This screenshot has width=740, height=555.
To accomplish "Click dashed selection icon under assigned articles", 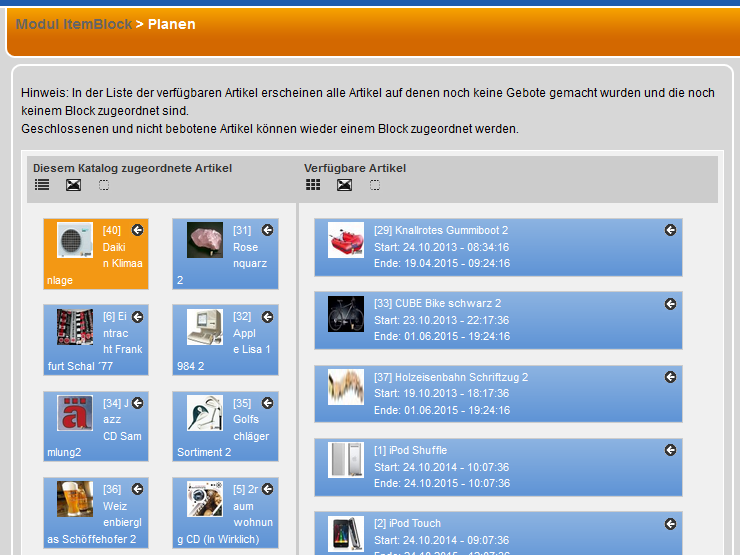I will [104, 185].
